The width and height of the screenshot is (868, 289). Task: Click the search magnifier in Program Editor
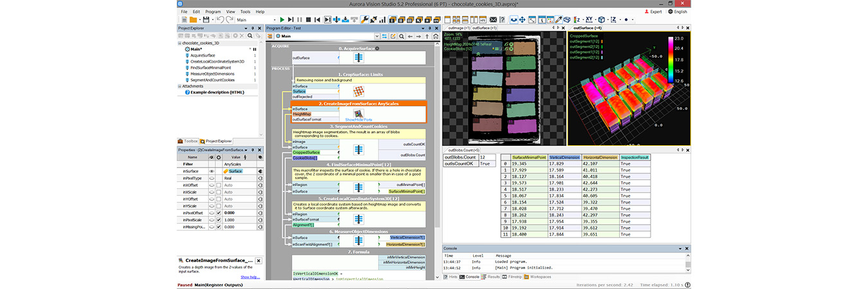pyautogui.click(x=401, y=37)
